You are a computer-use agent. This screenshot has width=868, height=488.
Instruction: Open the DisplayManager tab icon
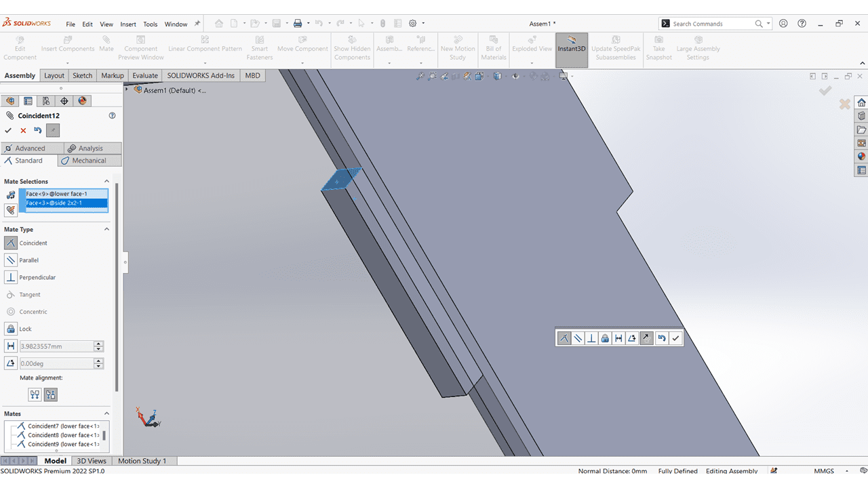tap(83, 101)
